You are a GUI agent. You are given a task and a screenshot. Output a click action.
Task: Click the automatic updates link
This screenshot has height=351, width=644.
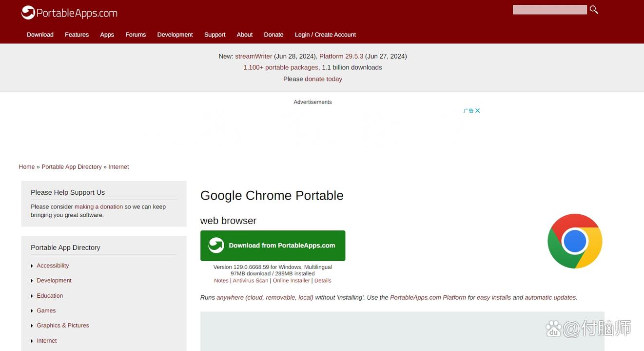[x=551, y=298]
